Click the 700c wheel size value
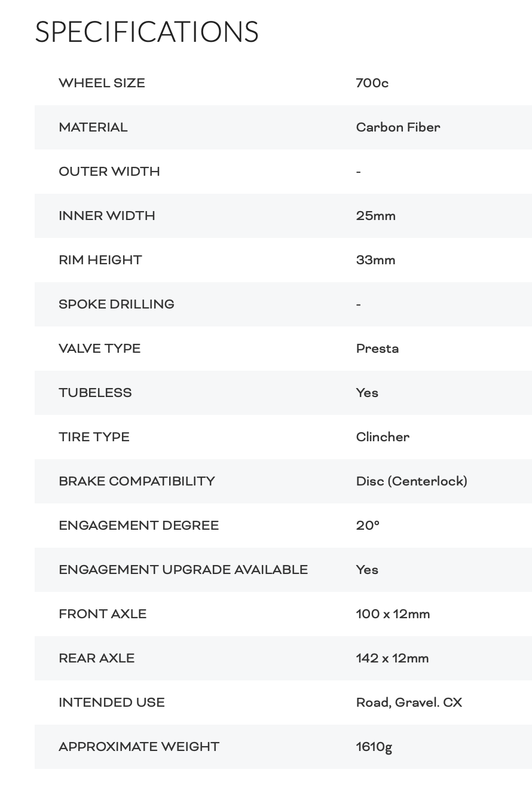Screen dimensions: 532x800 (x=372, y=83)
